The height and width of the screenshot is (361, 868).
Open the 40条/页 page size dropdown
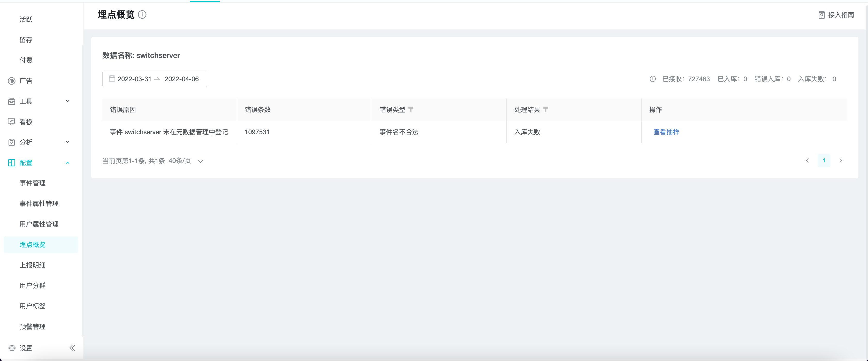[x=186, y=161]
